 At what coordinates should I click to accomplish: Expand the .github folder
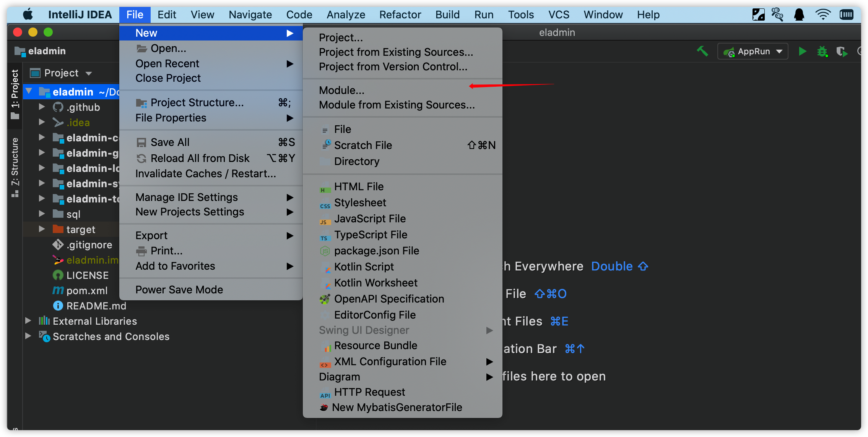pos(42,107)
